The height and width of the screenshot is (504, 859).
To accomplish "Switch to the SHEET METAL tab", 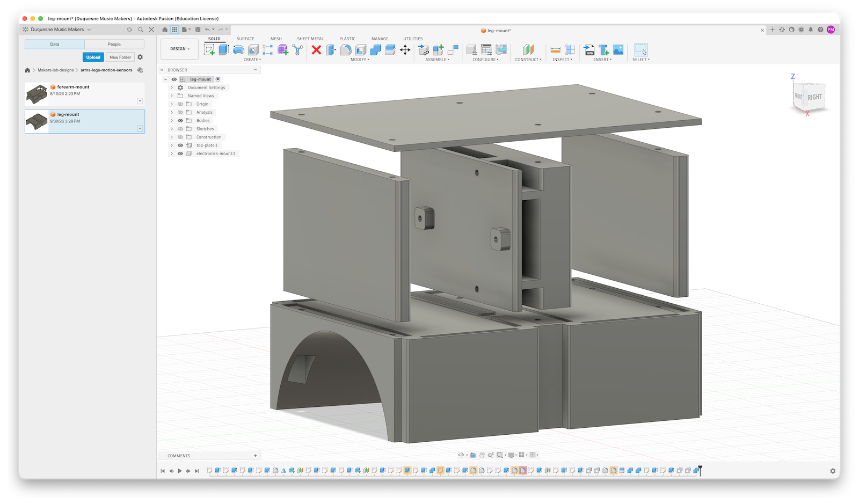I will click(x=310, y=39).
